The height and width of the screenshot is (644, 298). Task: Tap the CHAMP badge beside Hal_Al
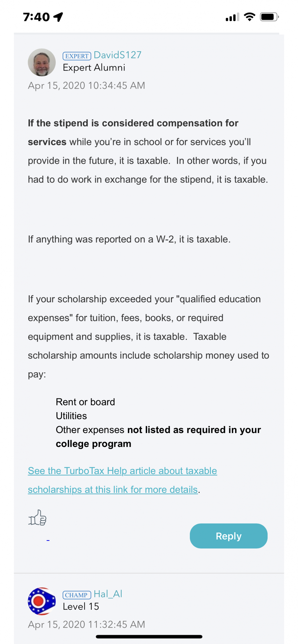tap(77, 595)
